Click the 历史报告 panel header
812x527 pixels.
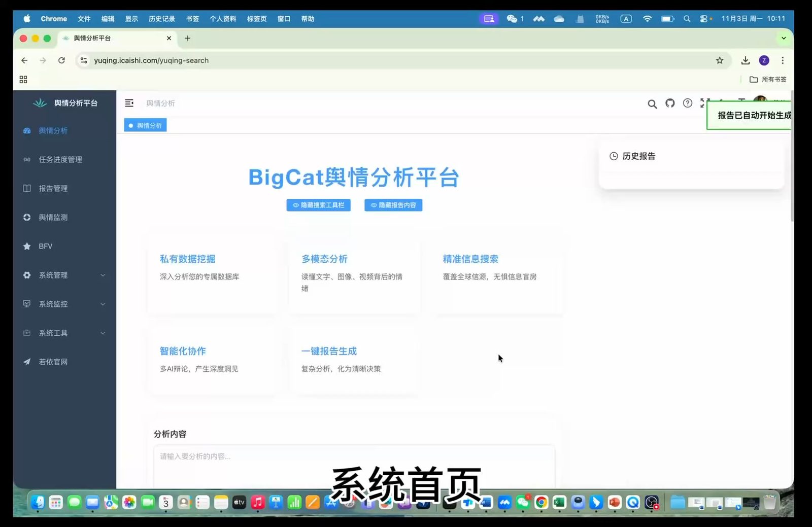[x=632, y=156]
